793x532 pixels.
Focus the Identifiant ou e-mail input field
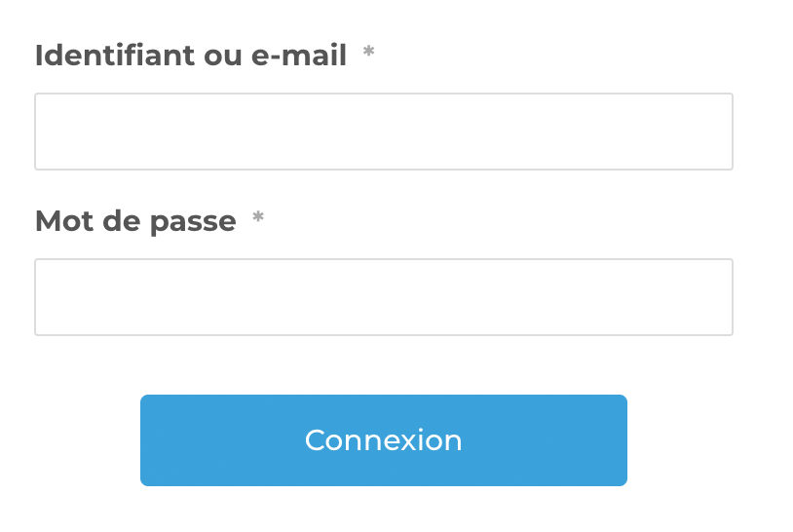(383, 132)
